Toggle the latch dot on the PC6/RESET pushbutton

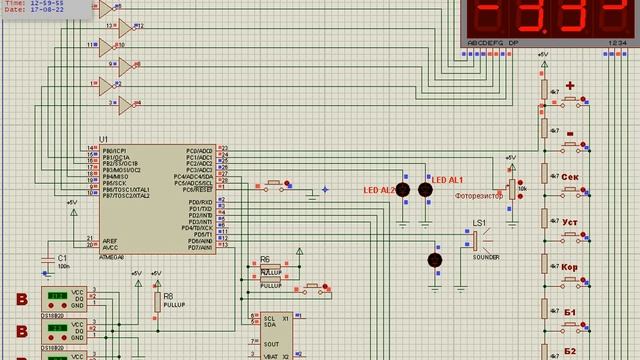pyautogui.click(x=287, y=183)
